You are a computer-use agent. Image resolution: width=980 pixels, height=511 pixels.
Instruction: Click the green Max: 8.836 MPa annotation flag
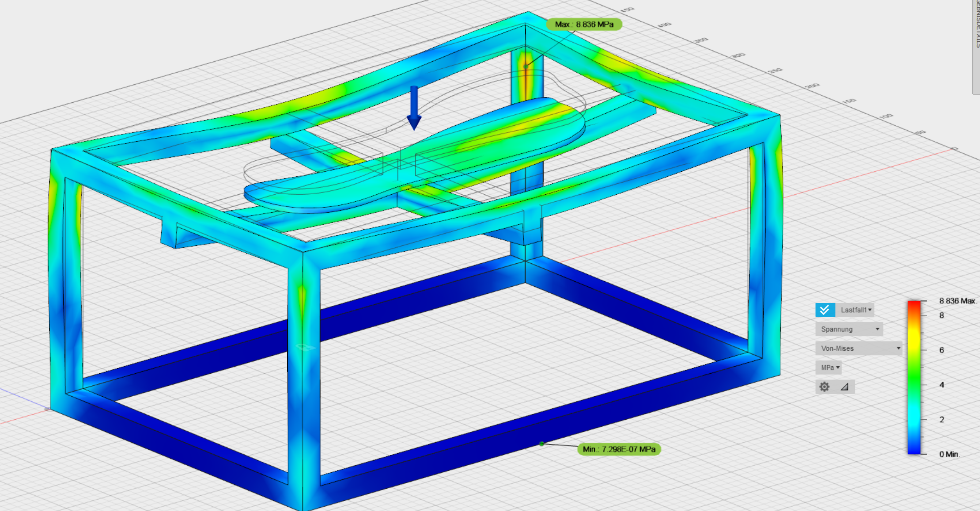click(585, 24)
